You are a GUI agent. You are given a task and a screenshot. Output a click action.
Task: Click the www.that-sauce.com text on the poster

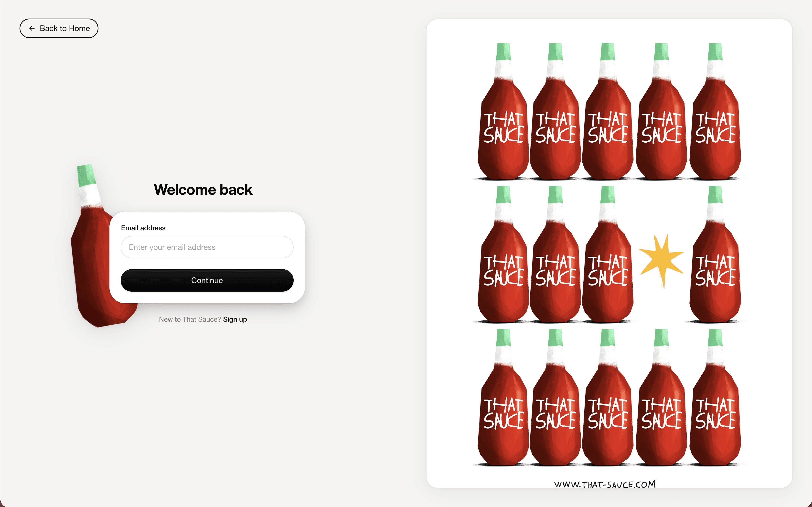605,484
